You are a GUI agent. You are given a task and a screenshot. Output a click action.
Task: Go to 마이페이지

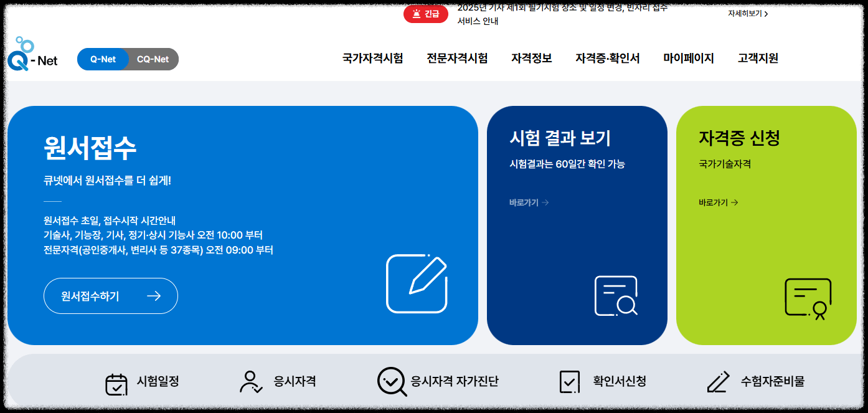(688, 59)
